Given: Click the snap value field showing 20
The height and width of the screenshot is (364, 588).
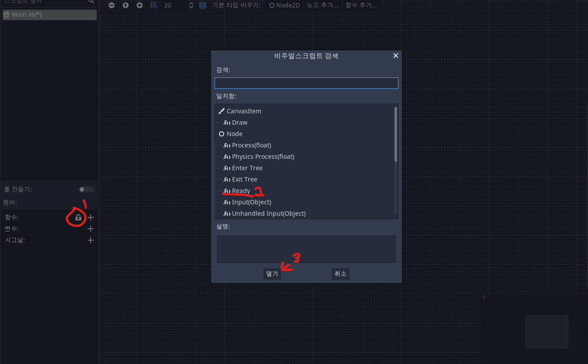Looking at the screenshot, I should click(174, 5).
